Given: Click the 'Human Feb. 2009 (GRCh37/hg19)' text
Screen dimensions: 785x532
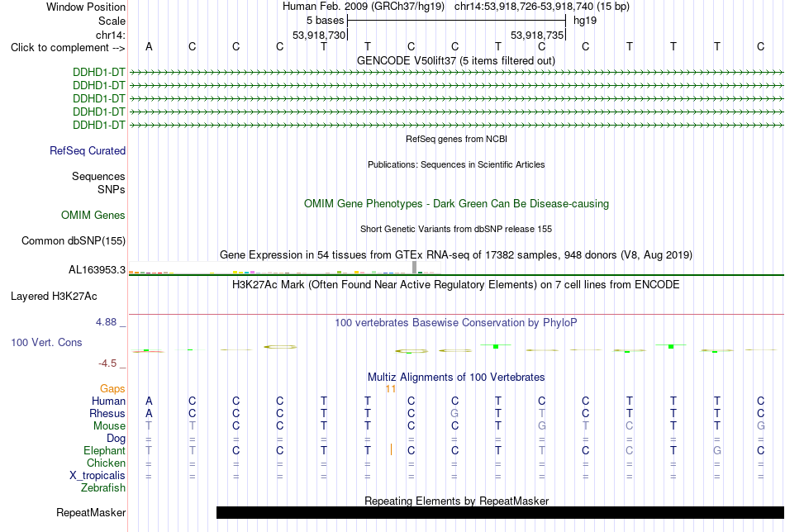Looking at the screenshot, I should [364, 7].
